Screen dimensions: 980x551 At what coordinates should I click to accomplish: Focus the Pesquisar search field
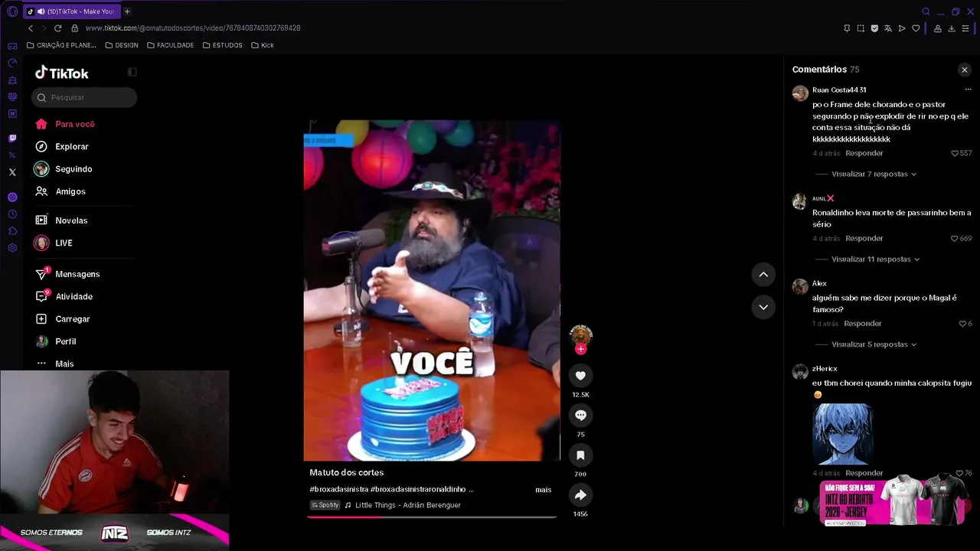[x=84, y=97]
